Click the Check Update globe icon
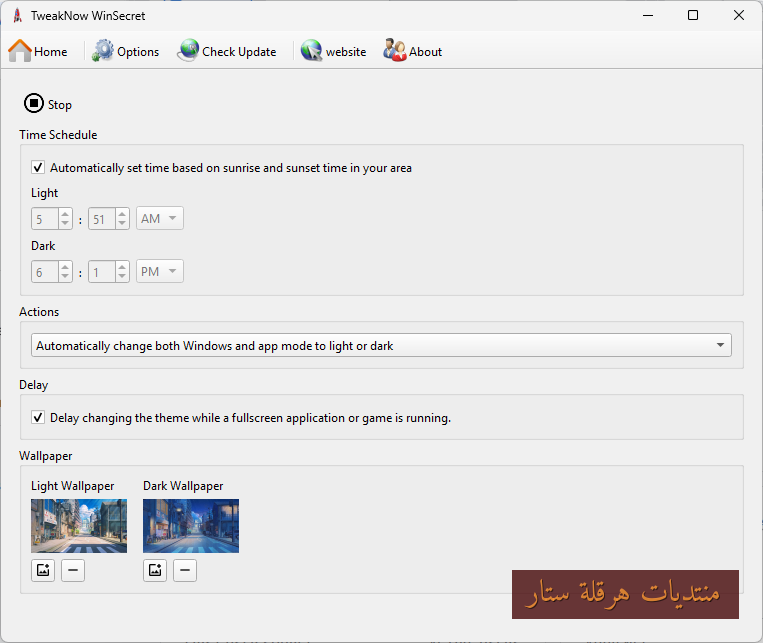Image resolution: width=763 pixels, height=643 pixels. [x=188, y=51]
